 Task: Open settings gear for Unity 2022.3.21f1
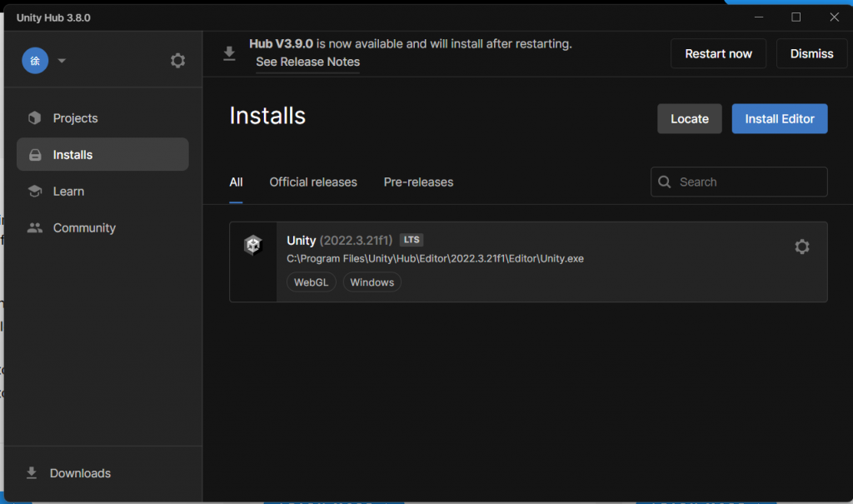tap(801, 247)
